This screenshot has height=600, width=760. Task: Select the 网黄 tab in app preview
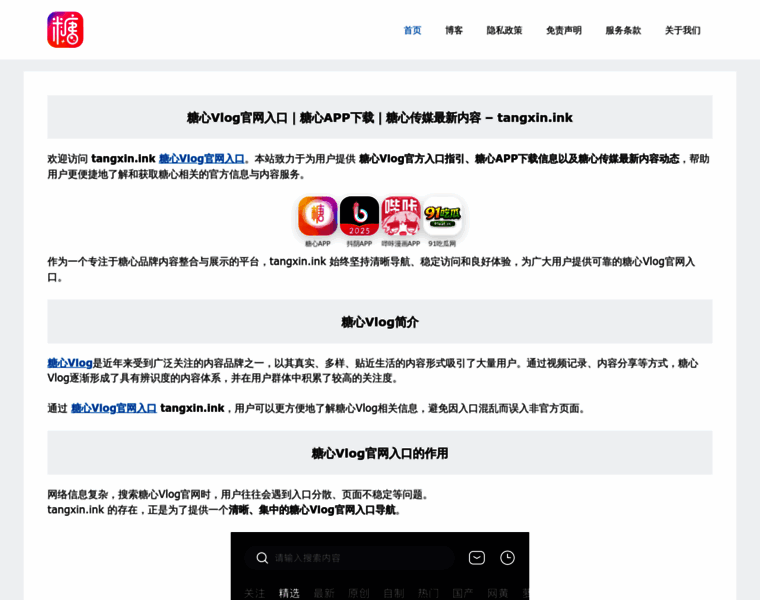coord(498,593)
